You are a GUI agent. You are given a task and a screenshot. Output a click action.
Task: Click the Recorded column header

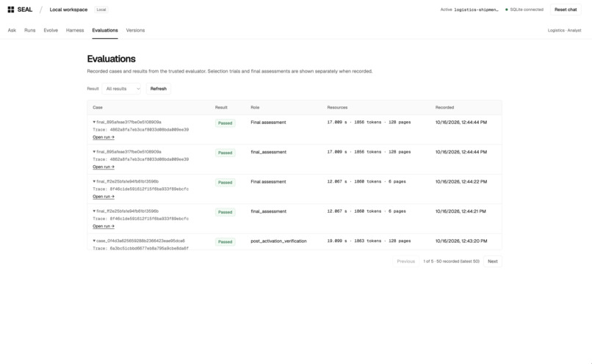coord(444,107)
